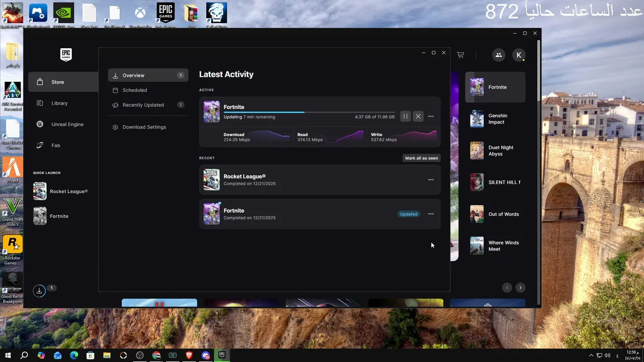This screenshot has width=644, height=362.
Task: Select Fortnite in the featured list
Action: click(x=495, y=87)
